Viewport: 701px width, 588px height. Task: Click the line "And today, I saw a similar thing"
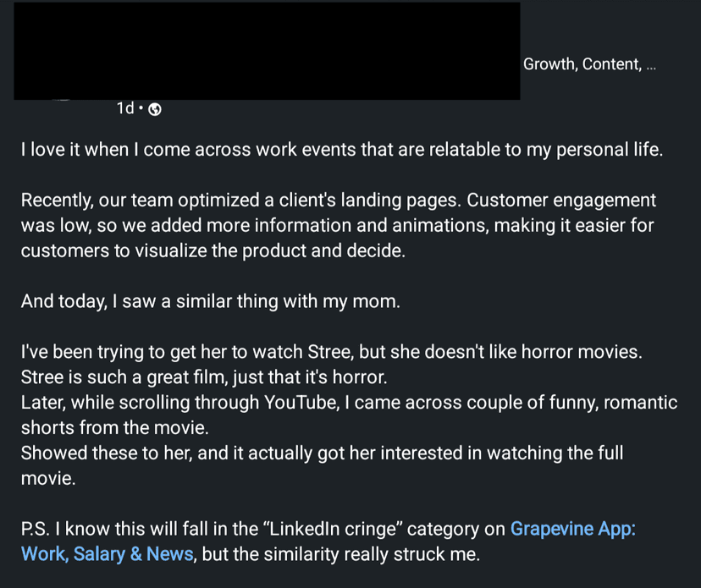pos(210,301)
